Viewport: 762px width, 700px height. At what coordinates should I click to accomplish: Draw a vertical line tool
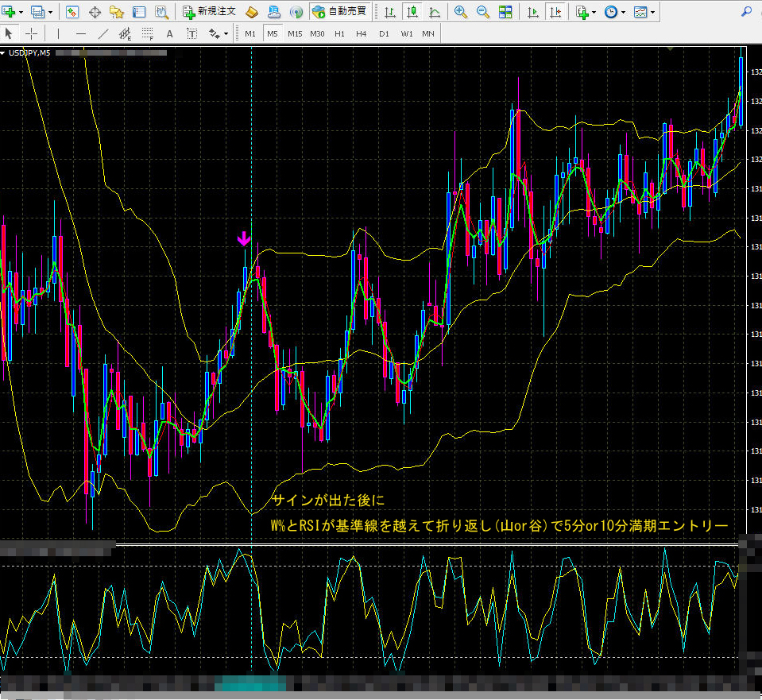pyautogui.click(x=58, y=33)
